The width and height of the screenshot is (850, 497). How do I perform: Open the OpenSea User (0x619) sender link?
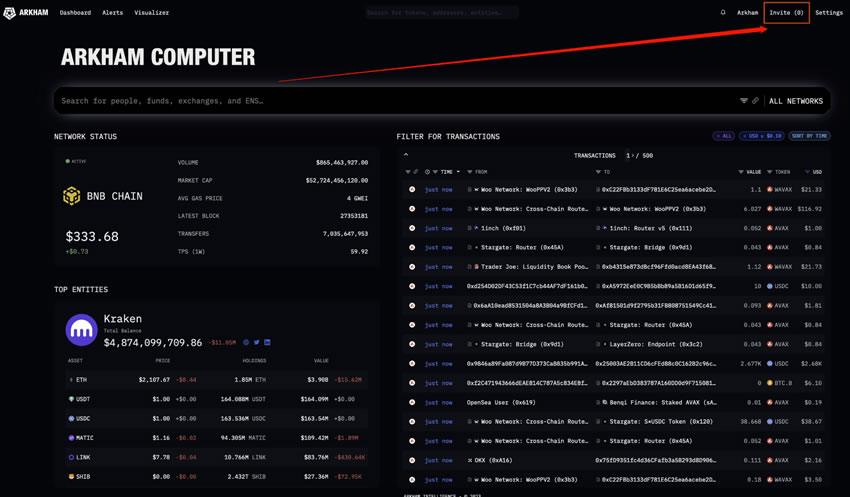click(x=501, y=402)
